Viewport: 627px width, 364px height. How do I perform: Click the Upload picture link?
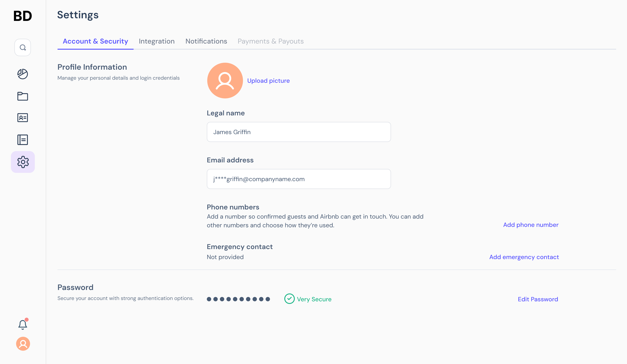(268, 81)
